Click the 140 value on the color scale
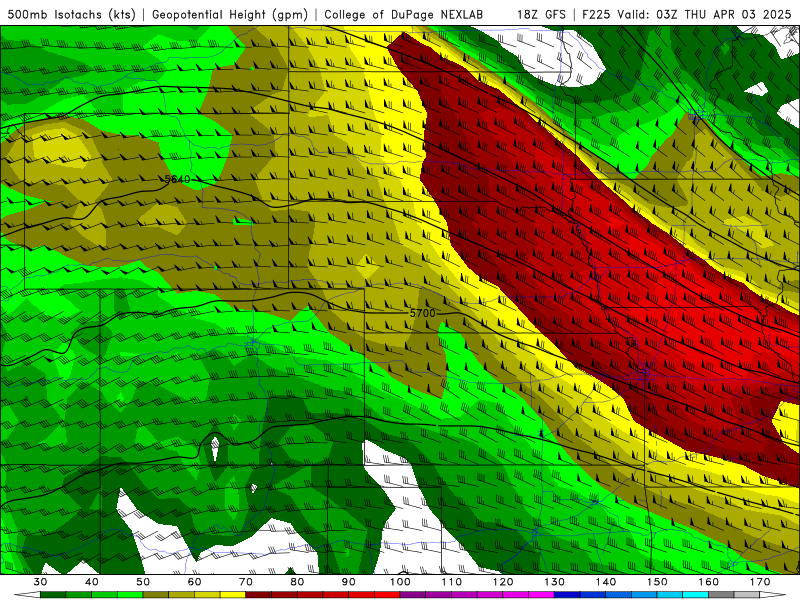This screenshot has height=600, width=800. pyautogui.click(x=606, y=582)
